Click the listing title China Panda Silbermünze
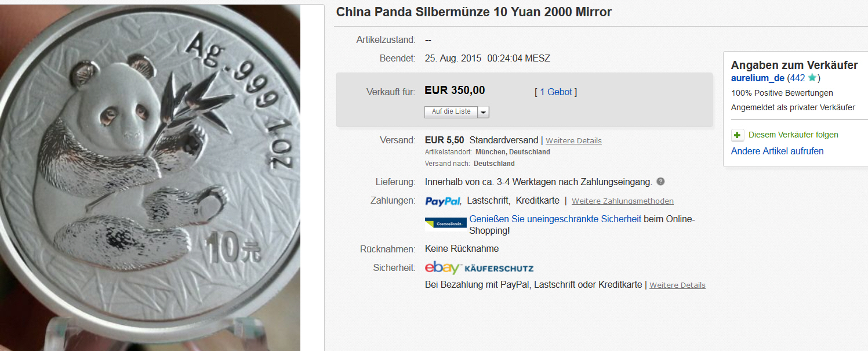This screenshot has width=868, height=351. [x=474, y=12]
